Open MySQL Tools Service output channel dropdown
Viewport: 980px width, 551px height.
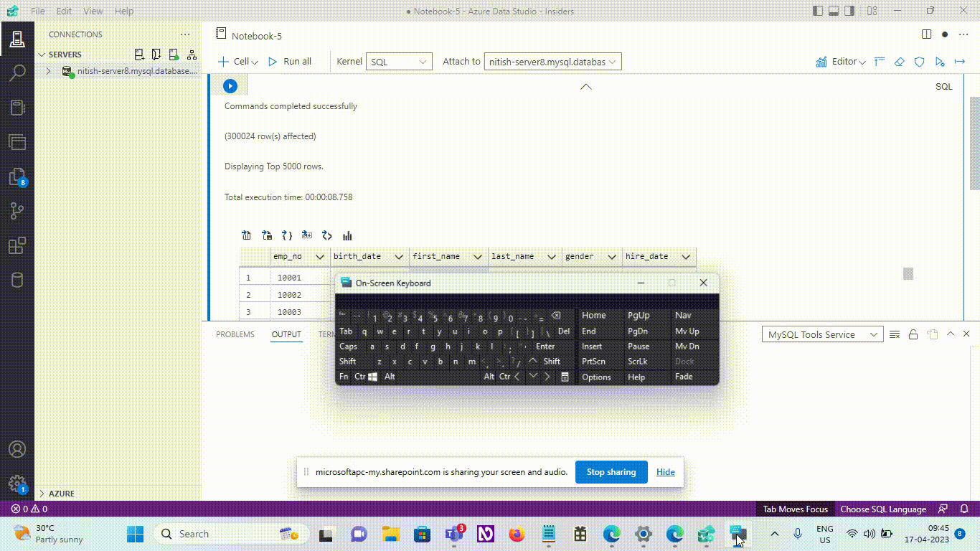822,334
